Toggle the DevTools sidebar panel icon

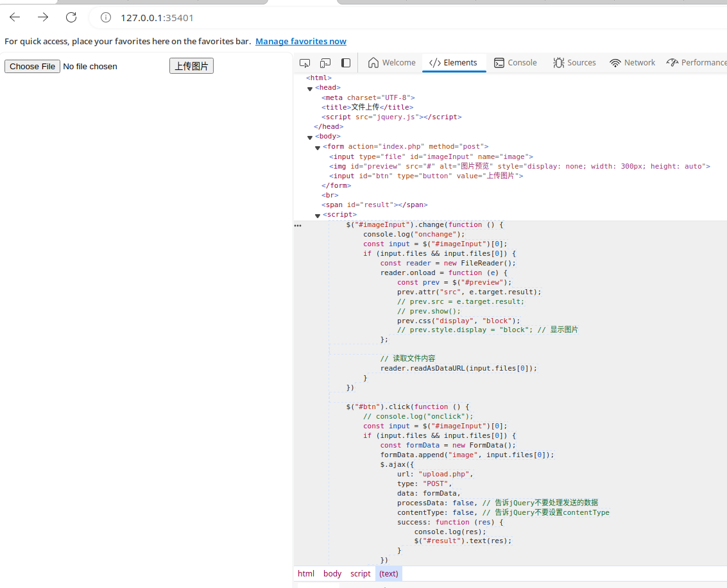[346, 63]
